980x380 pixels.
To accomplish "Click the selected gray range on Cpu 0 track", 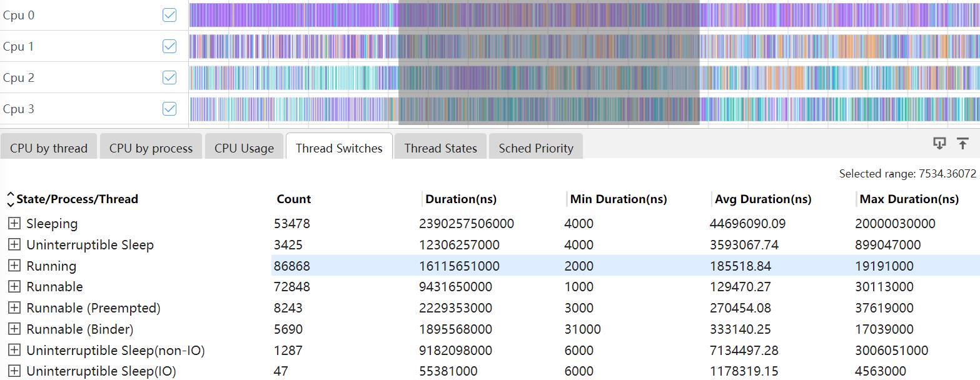I will coord(548,15).
